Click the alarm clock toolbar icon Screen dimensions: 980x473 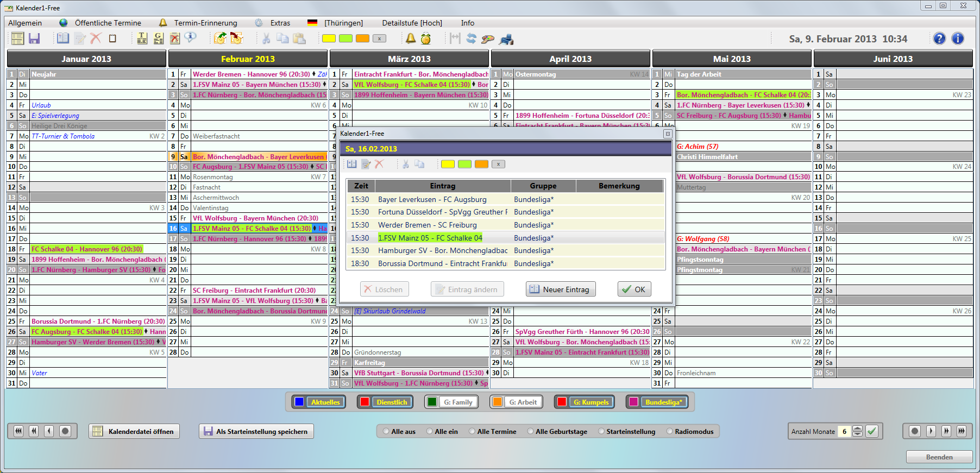[x=426, y=39]
